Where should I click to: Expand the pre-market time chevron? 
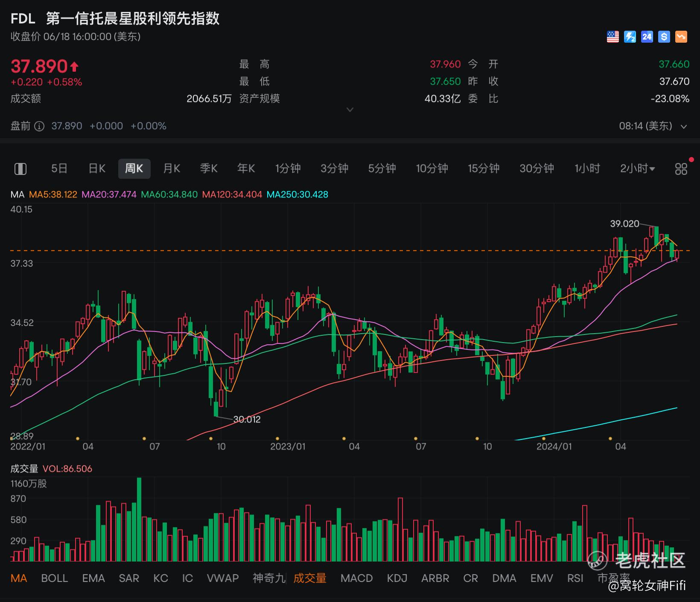coord(684,127)
